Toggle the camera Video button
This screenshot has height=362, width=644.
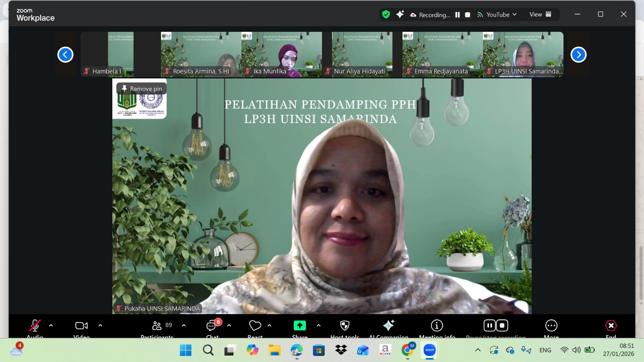(x=81, y=325)
